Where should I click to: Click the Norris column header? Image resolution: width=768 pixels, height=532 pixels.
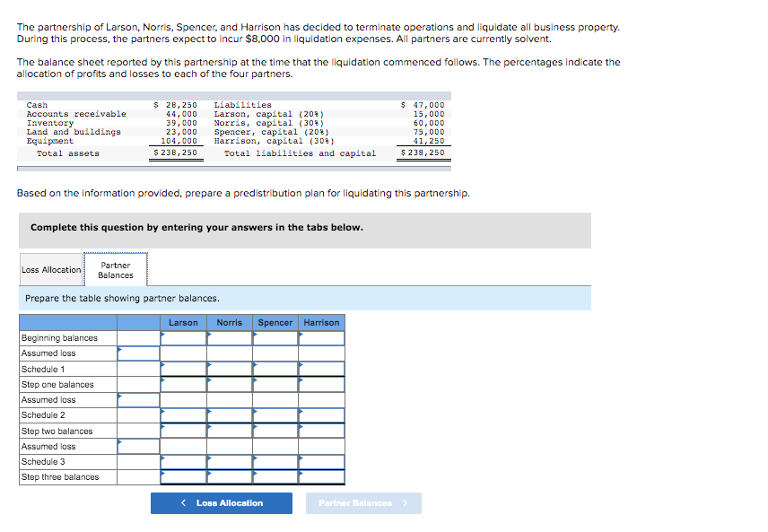pos(230,323)
